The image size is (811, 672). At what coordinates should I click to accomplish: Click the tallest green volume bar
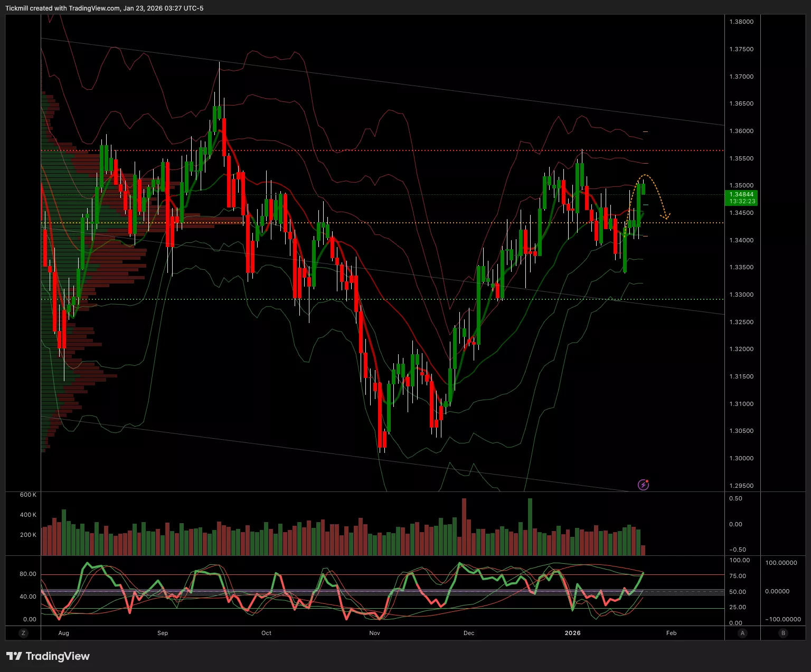coord(530,526)
